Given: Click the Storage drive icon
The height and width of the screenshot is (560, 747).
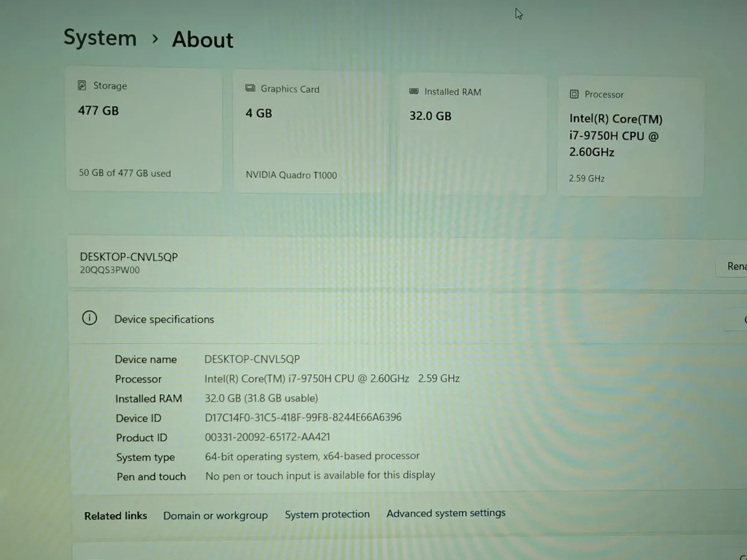Looking at the screenshot, I should [82, 85].
